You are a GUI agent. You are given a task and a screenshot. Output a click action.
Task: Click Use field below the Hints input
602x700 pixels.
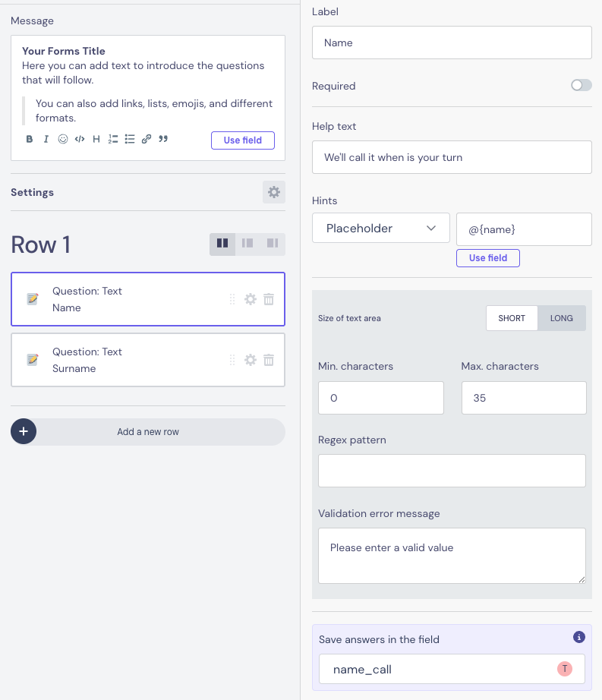487,258
